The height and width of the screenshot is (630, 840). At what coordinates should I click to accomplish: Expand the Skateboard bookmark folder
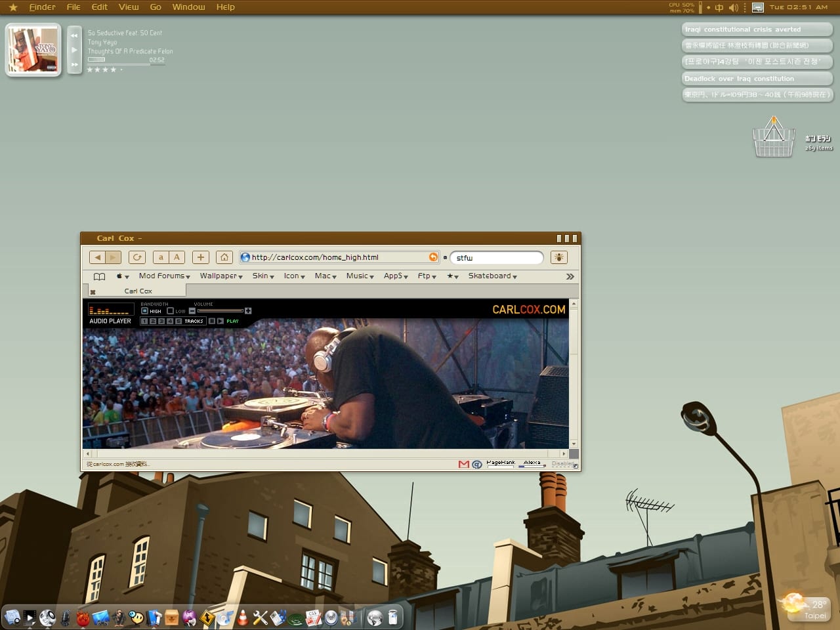[492, 276]
